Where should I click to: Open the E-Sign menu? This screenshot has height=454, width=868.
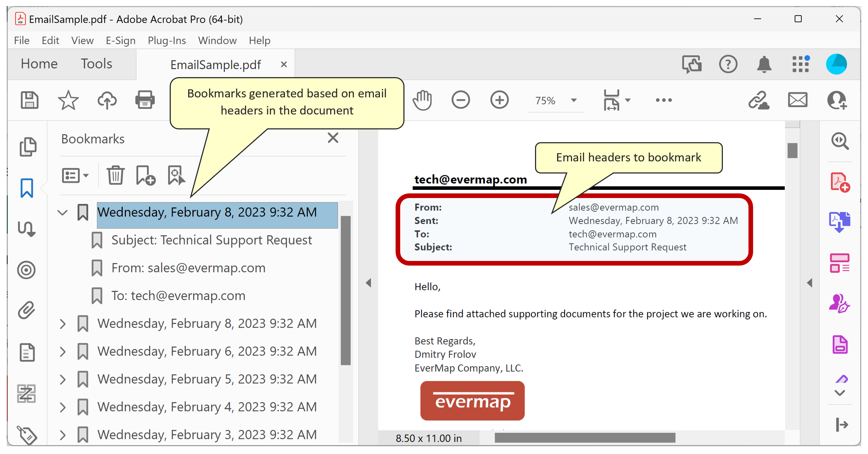(121, 41)
